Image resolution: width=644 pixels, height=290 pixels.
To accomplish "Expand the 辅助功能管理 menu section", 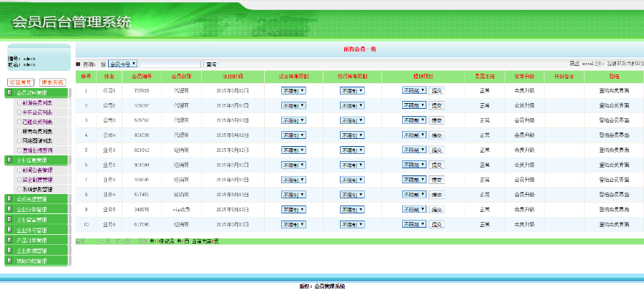I will pyautogui.click(x=36, y=261).
